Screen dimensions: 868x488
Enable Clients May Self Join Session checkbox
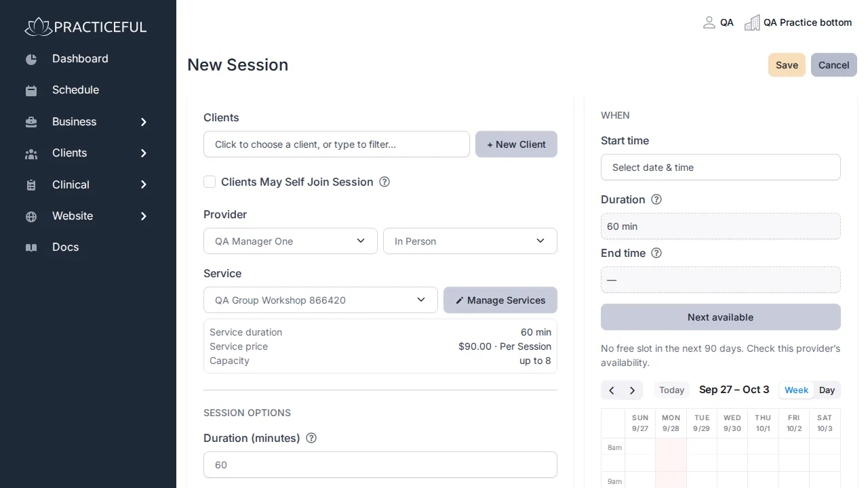(x=210, y=182)
